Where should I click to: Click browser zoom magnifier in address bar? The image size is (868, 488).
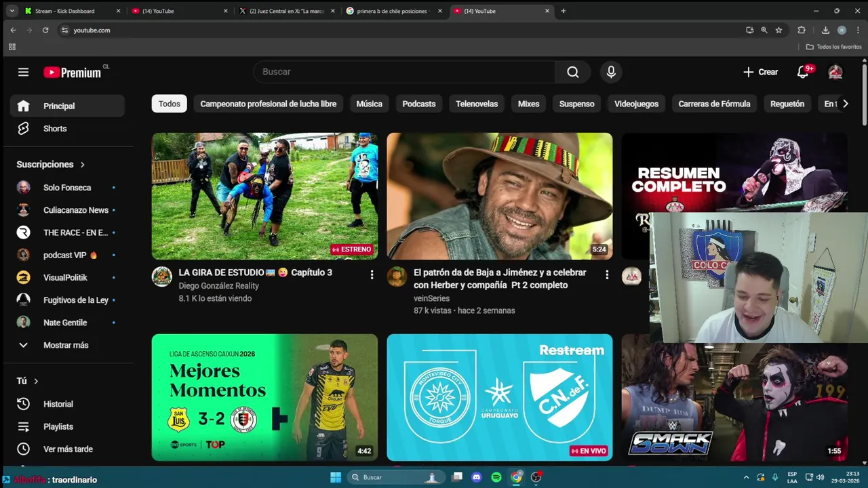click(x=764, y=30)
